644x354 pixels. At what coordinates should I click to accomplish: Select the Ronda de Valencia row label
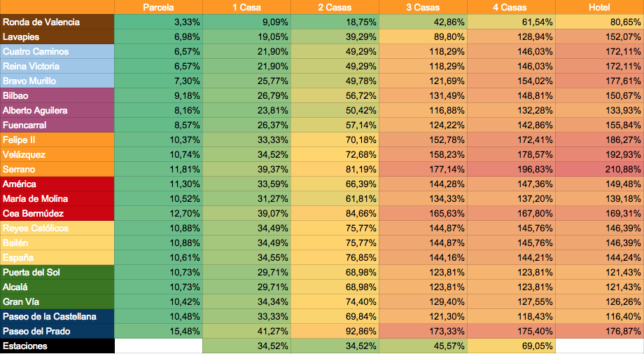point(57,22)
